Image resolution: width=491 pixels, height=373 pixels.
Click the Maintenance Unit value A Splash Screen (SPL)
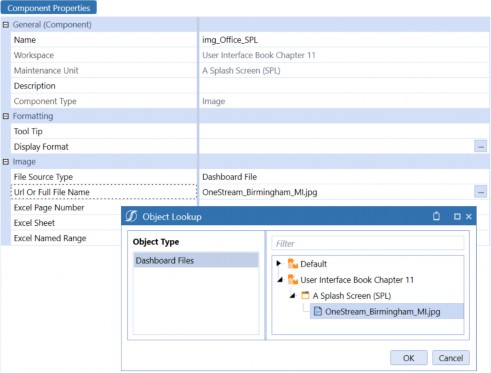pos(241,71)
